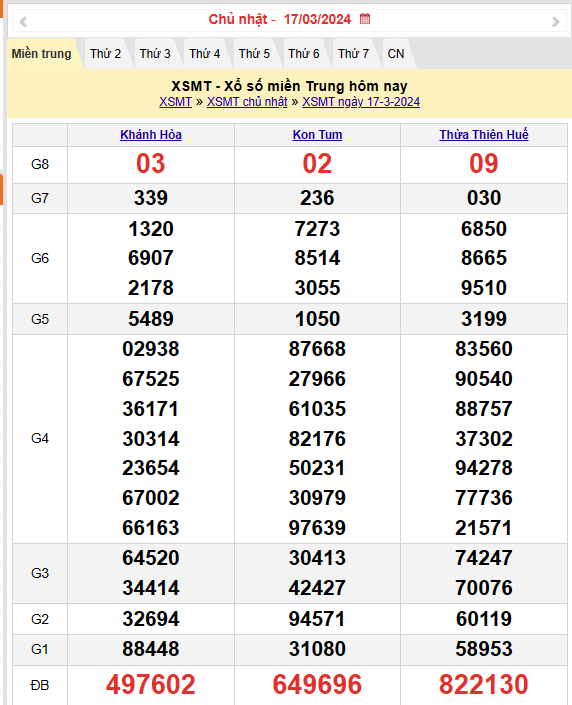
Task: Click the G5 result 1050
Action: tap(317, 319)
